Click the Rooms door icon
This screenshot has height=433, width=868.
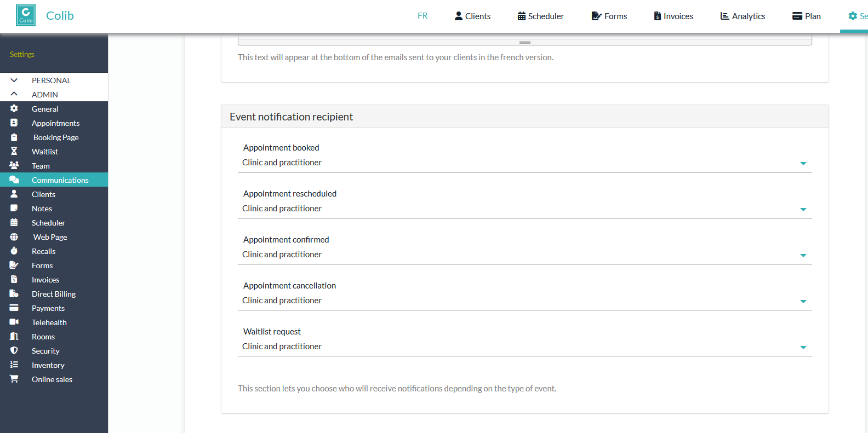click(14, 336)
